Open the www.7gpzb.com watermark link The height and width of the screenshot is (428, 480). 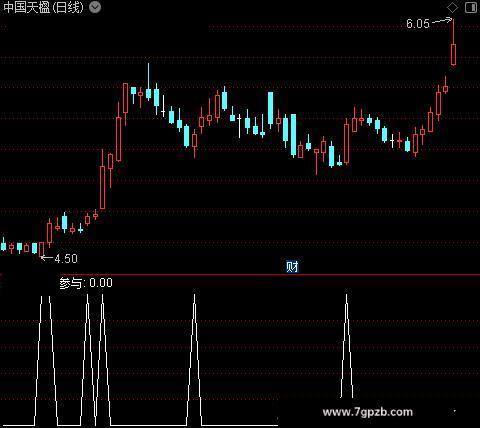(x=367, y=412)
